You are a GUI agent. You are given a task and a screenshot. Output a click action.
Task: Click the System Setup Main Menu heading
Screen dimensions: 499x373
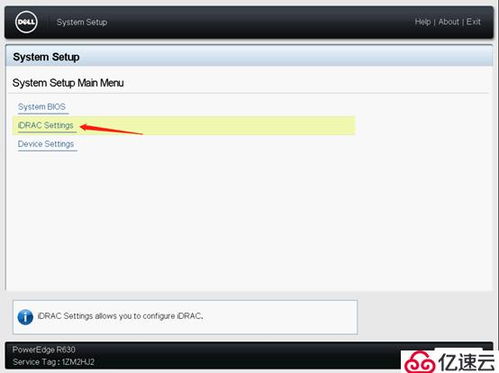68,83
